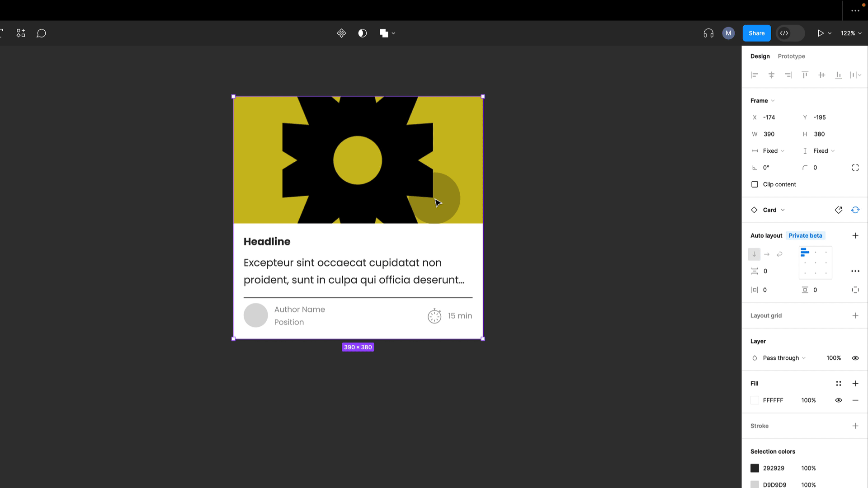Switch to the Prototype tab
868x488 pixels.
[x=791, y=56]
